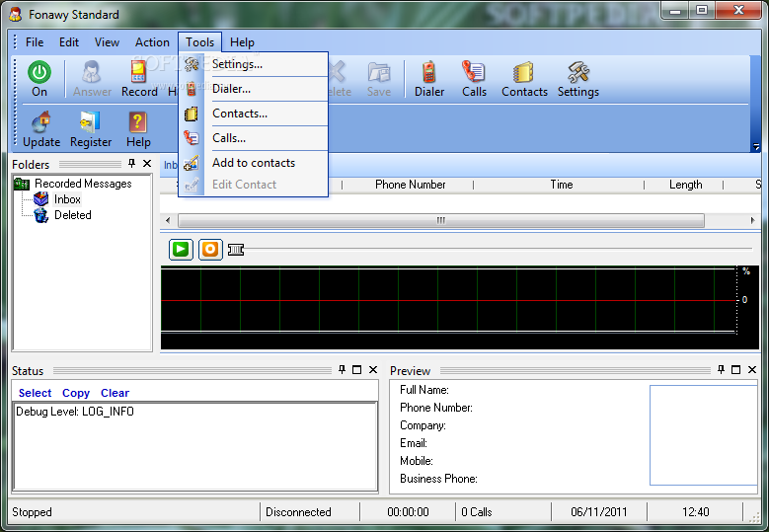Open the Dialer from the toolbar
The image size is (769, 532).
click(429, 78)
